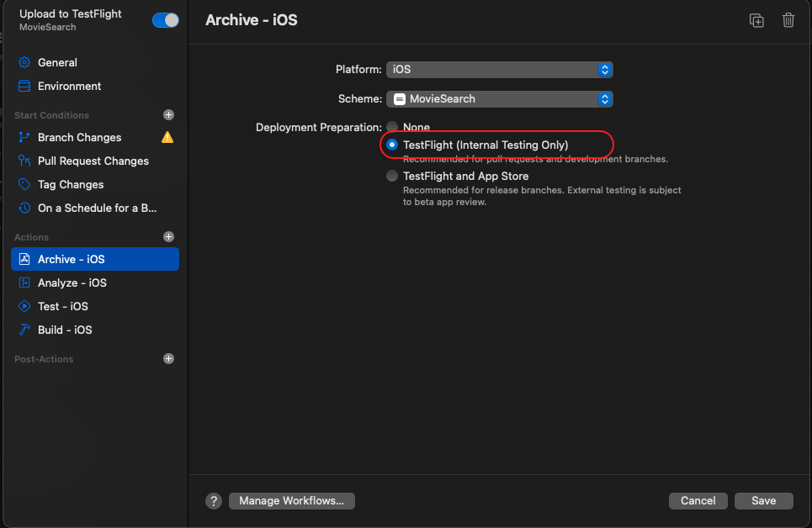Click the MovieSearch scheme app icon

399,99
